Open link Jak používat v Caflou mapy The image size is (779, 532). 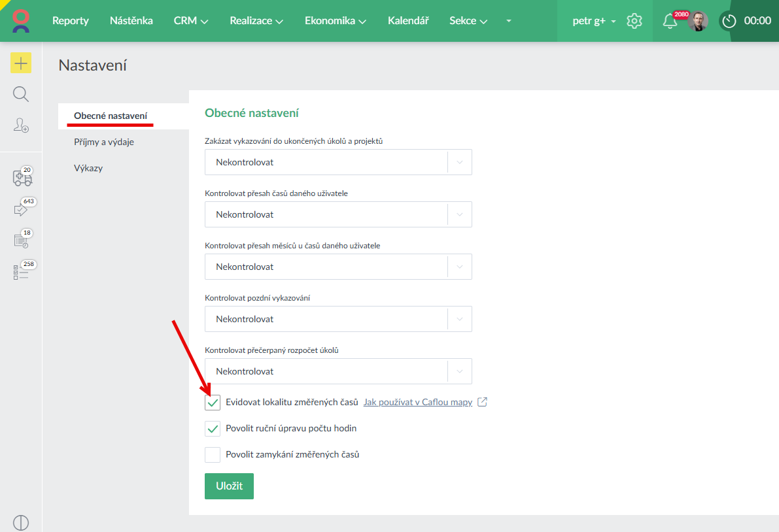click(418, 402)
